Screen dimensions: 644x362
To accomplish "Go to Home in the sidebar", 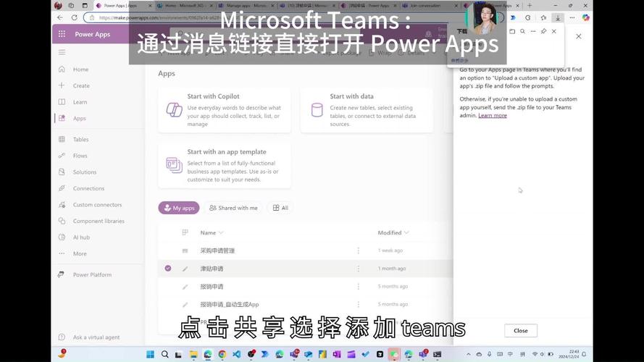I will click(80, 70).
